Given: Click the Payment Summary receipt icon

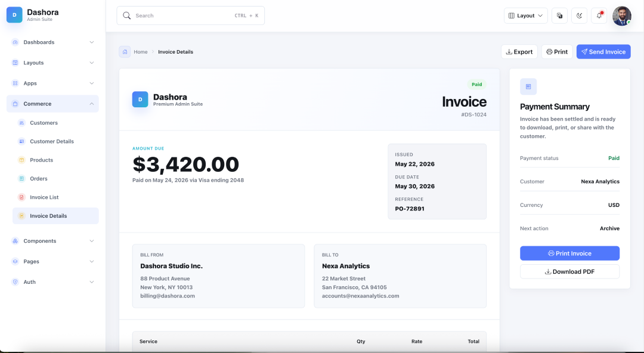Looking at the screenshot, I should click(528, 86).
